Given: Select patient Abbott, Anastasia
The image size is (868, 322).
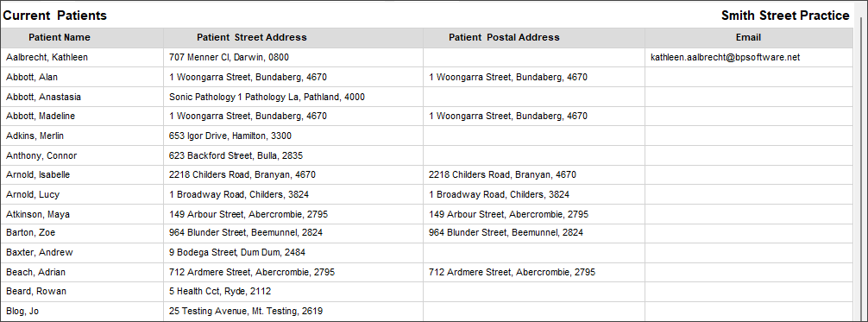Looking at the screenshot, I should pyautogui.click(x=44, y=97).
